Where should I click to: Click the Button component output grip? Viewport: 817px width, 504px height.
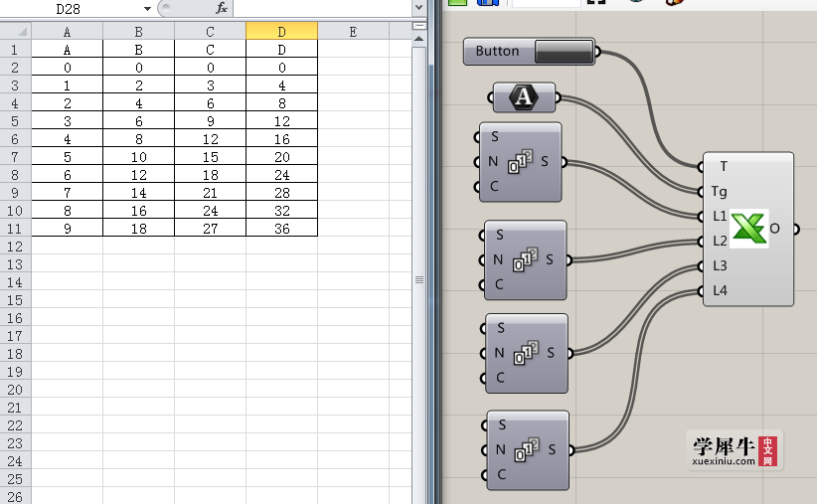pyautogui.click(x=597, y=52)
